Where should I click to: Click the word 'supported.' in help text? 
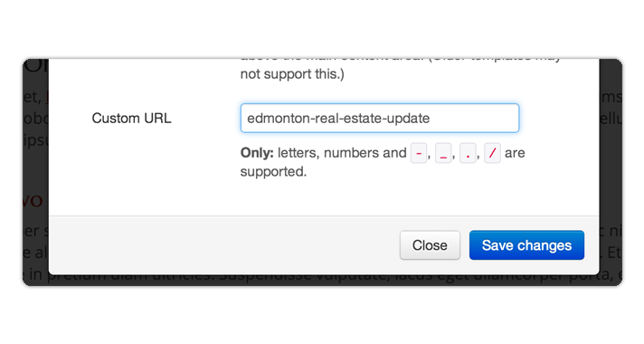[273, 171]
